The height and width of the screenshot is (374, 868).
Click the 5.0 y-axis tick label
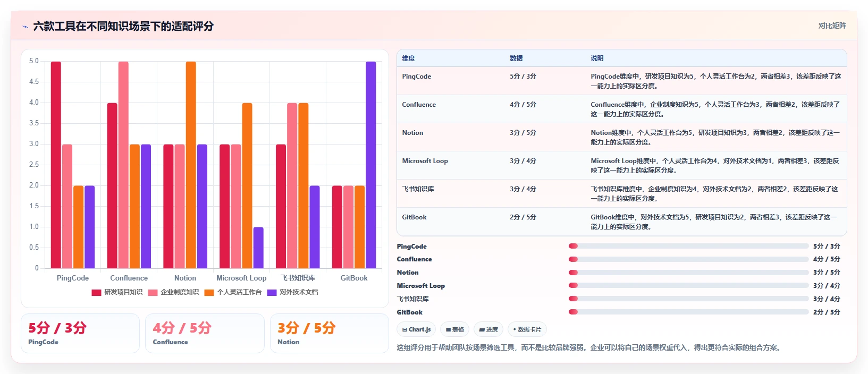point(34,61)
